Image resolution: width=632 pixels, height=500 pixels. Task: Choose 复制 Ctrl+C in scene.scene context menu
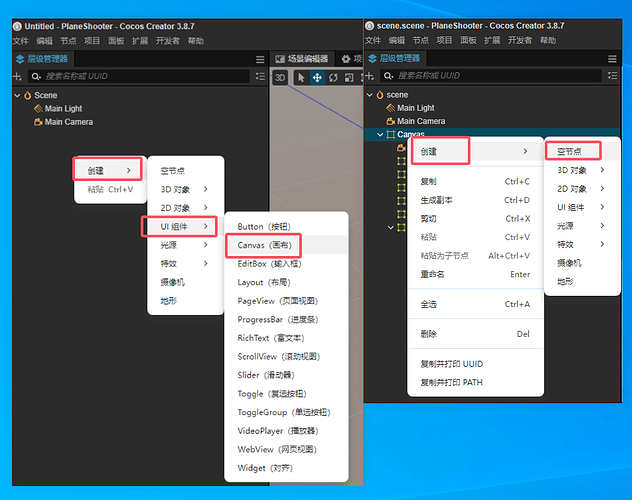[475, 182]
